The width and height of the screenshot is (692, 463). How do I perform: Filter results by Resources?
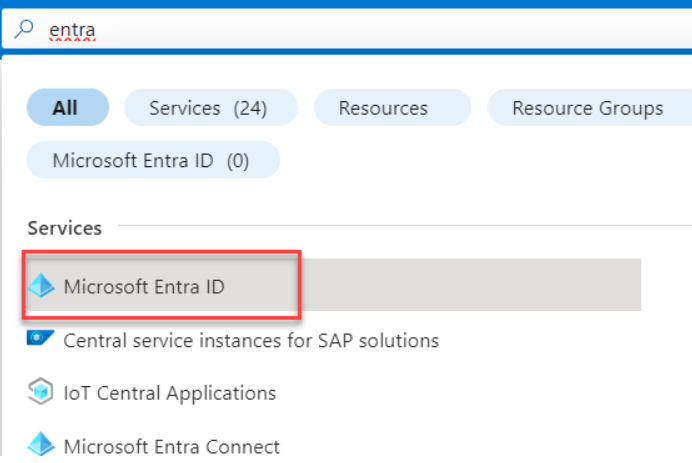coord(392,107)
